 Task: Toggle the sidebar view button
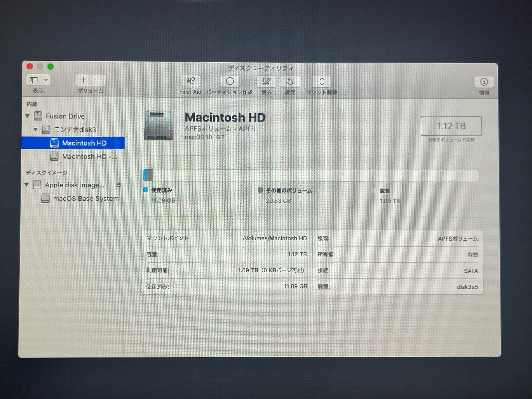pos(34,80)
